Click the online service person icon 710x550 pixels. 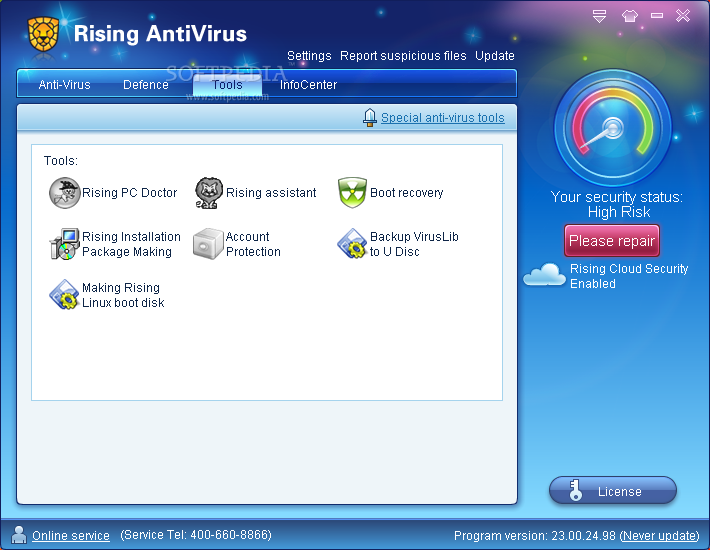tap(19, 535)
